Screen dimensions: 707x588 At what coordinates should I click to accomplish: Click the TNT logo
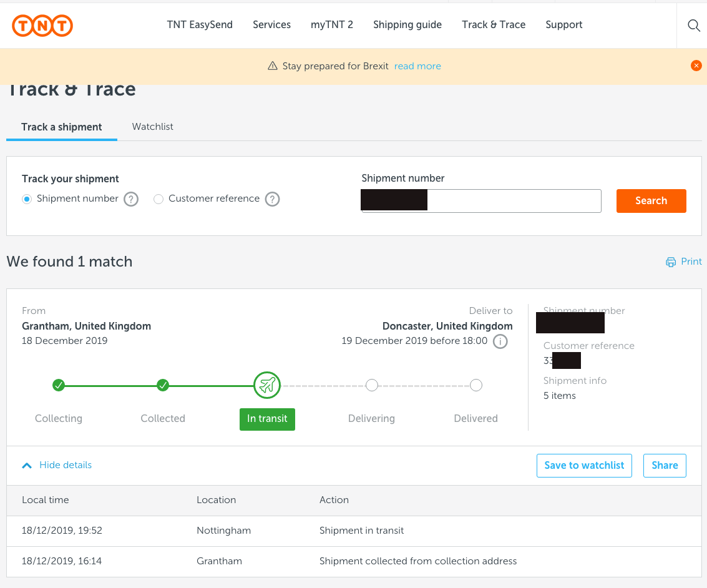pyautogui.click(x=42, y=25)
